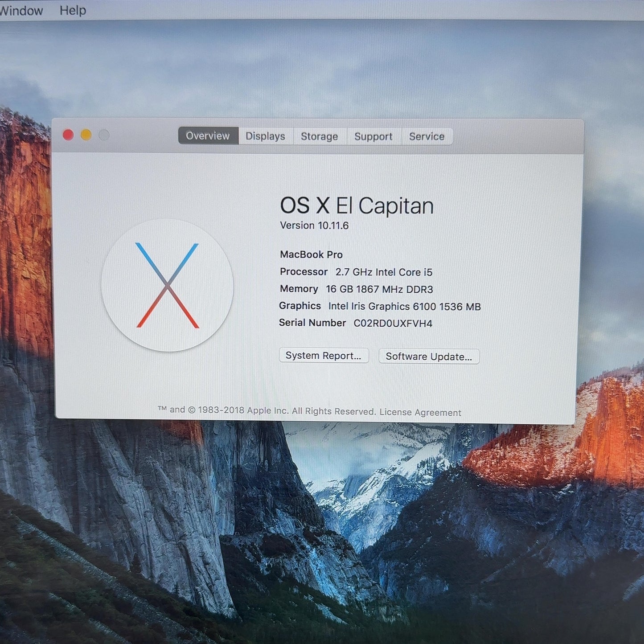Click the OS X El Capitan title
The image size is (644, 644).
click(x=357, y=206)
